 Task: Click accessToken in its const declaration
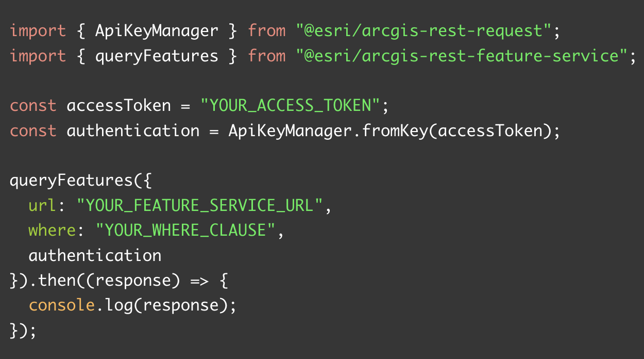click(118, 106)
